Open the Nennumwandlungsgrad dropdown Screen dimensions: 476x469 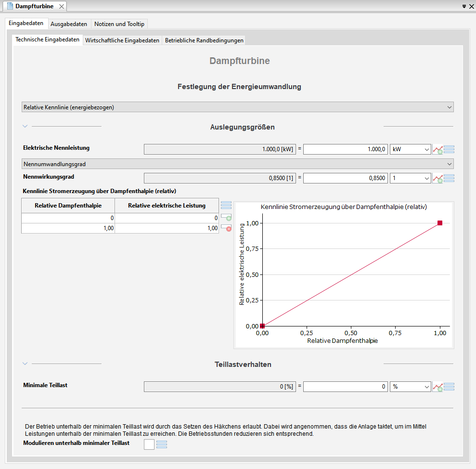[x=238, y=164]
